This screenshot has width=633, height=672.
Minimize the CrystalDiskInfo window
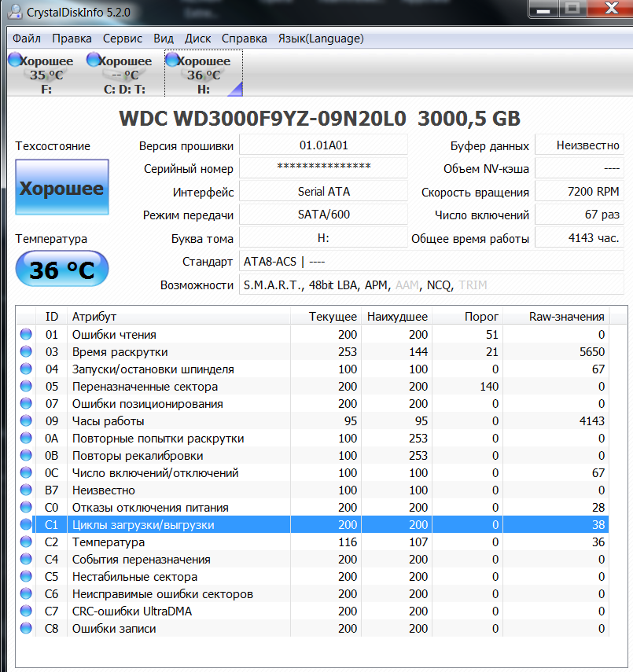point(543,9)
